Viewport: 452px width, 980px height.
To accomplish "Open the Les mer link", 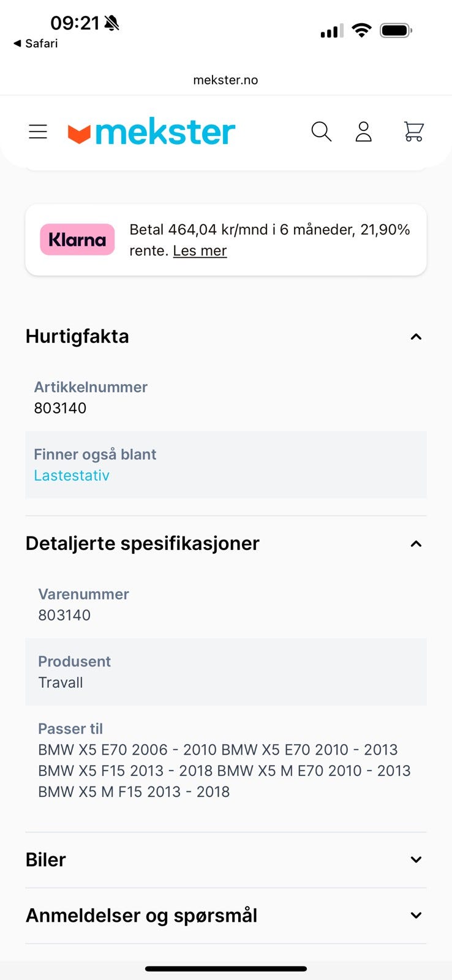I will (200, 251).
